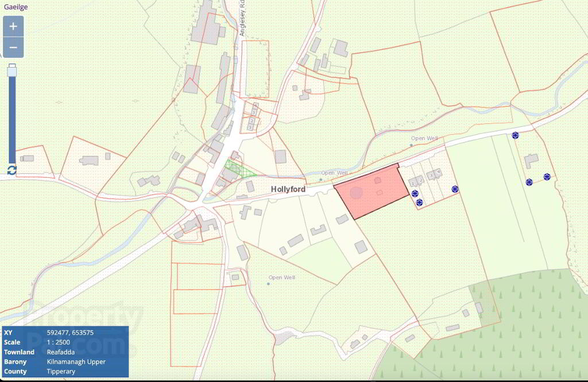Click the rightmost blue marker near the L-shaped building
The width and height of the screenshot is (588, 382).
pos(547,177)
